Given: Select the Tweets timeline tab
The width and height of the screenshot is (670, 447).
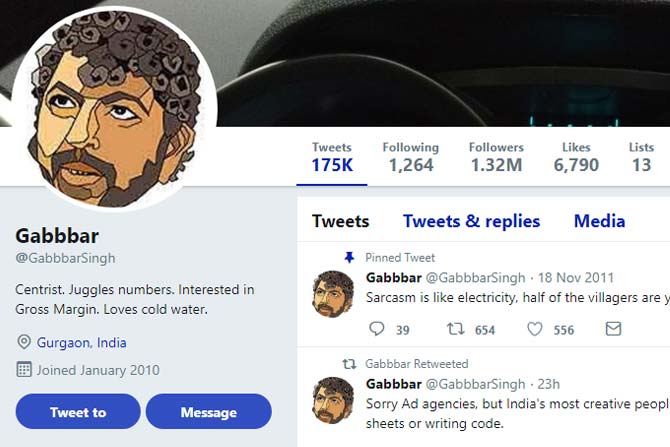Looking at the screenshot, I should [340, 222].
